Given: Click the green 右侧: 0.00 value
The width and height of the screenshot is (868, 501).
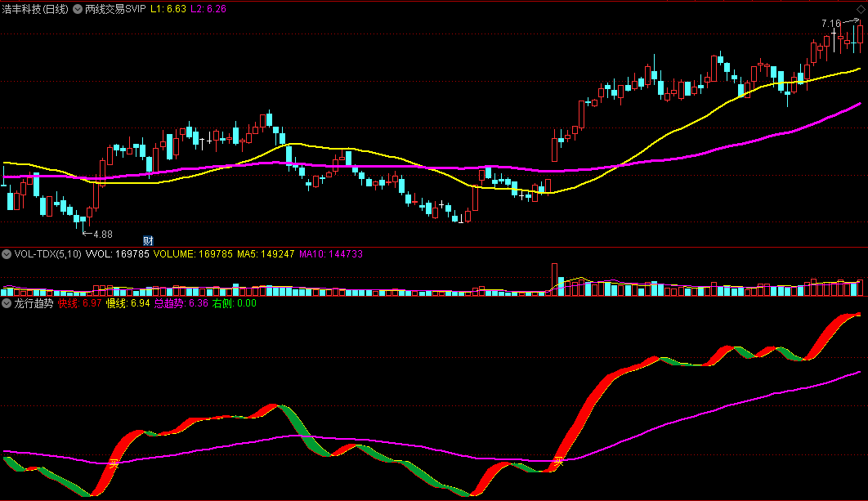Looking at the screenshot, I should point(234,303).
